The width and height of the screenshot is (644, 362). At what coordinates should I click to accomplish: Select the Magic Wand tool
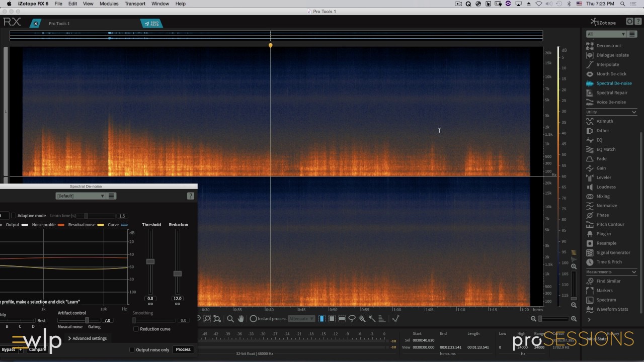[372, 319]
